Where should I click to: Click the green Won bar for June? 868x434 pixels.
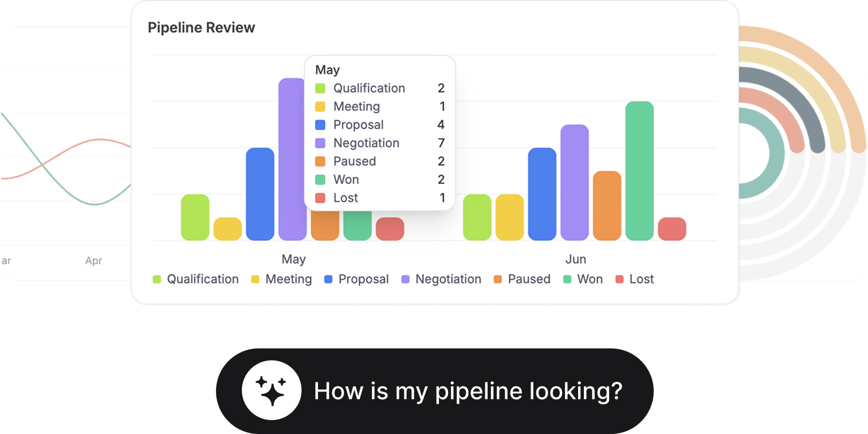[639, 170]
